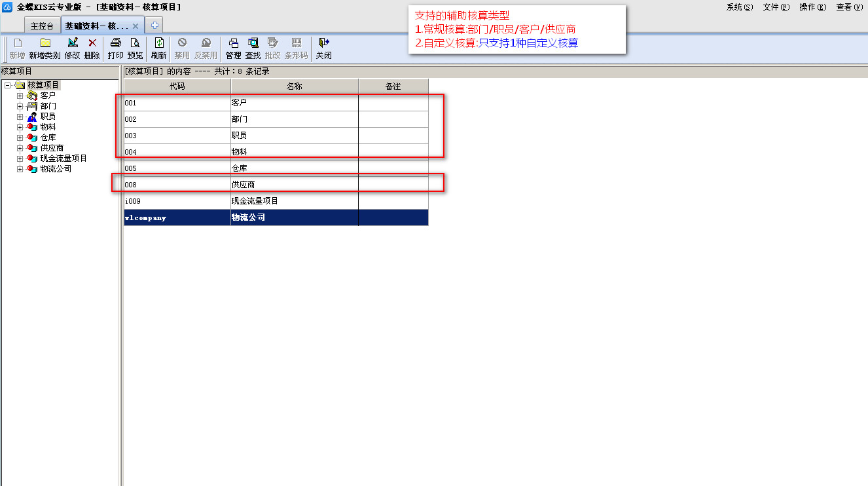This screenshot has width=868, height=486.
Task: Open the 操作 menu
Action: point(812,7)
